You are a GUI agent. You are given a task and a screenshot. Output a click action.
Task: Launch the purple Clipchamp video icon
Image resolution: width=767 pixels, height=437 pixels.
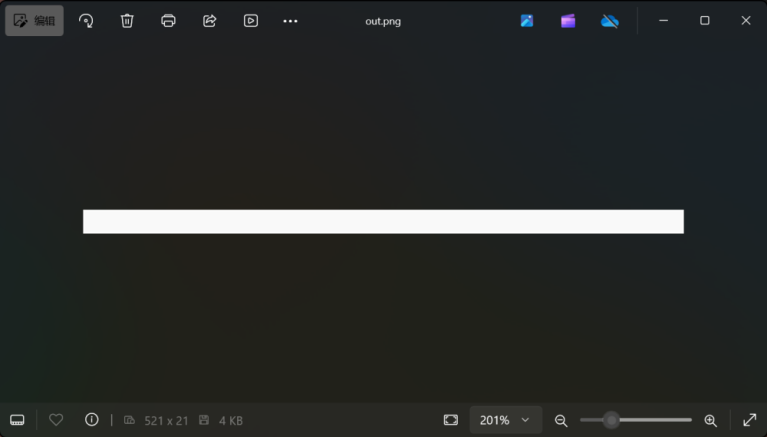tap(568, 20)
